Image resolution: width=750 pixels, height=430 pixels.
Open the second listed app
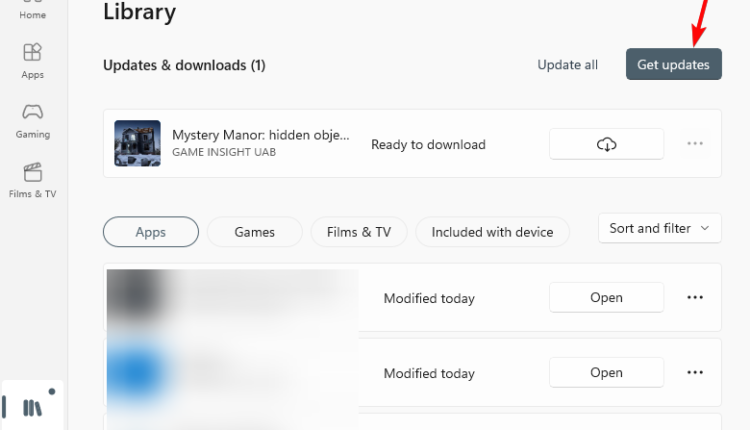606,373
